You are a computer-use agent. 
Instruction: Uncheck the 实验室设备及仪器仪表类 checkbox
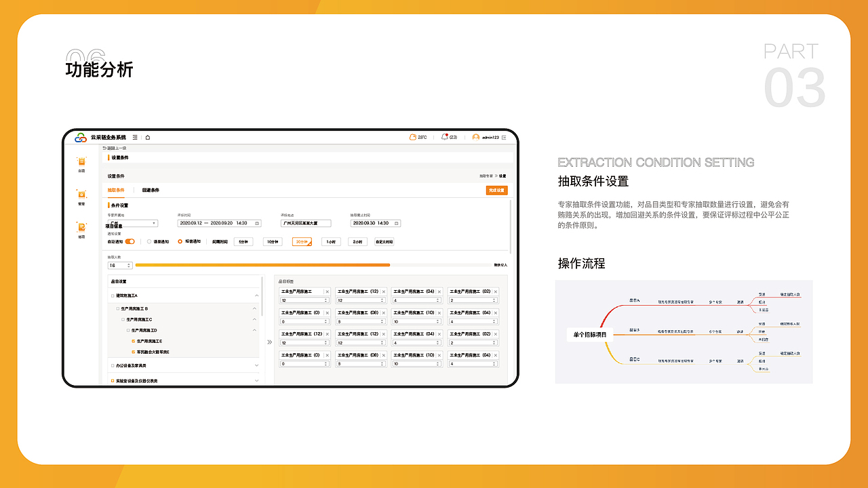[113, 381]
